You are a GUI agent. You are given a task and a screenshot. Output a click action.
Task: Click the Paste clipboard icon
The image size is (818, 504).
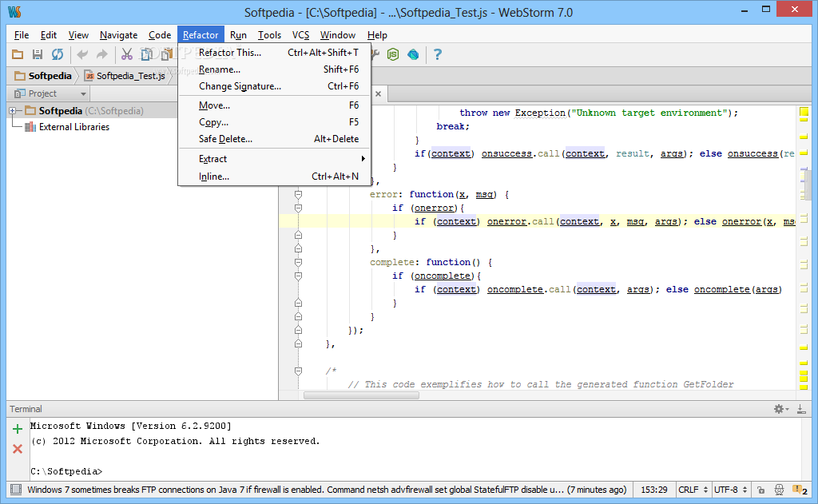point(166,54)
